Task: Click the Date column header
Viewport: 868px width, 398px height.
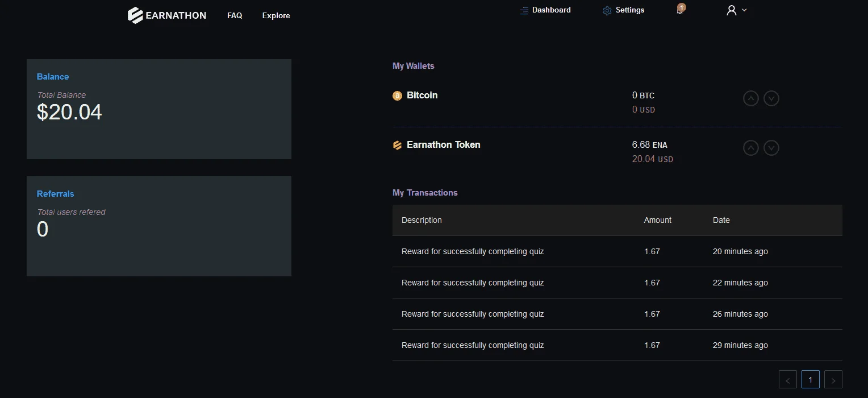Action: pyautogui.click(x=721, y=220)
